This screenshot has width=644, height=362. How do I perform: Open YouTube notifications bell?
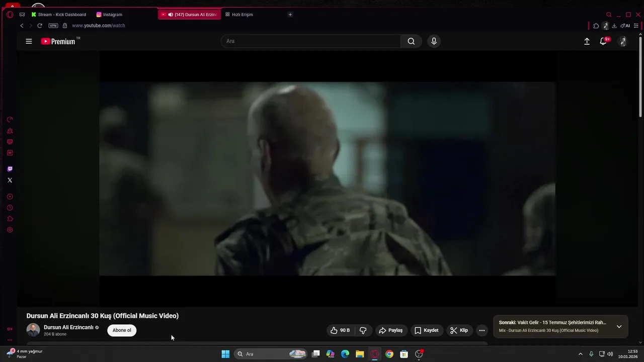click(x=603, y=41)
